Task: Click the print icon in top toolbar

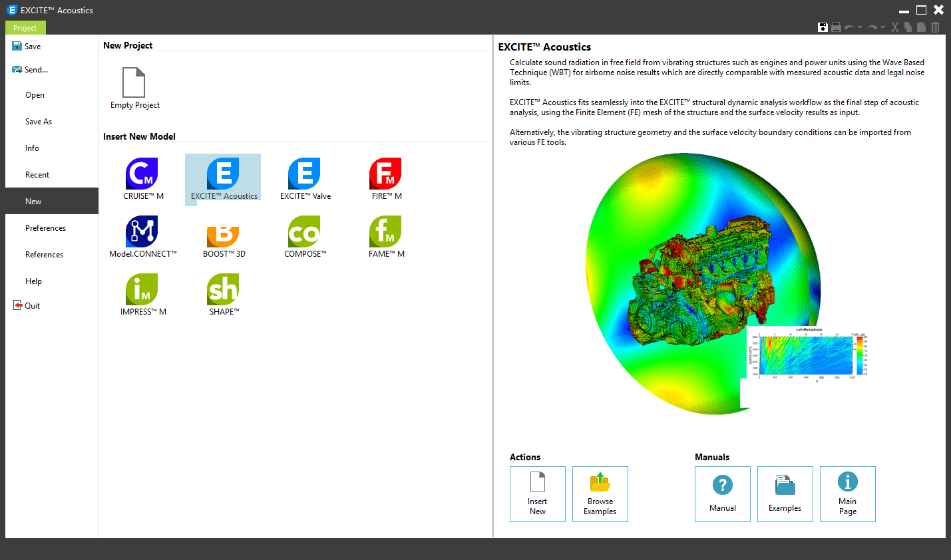Action: [836, 27]
